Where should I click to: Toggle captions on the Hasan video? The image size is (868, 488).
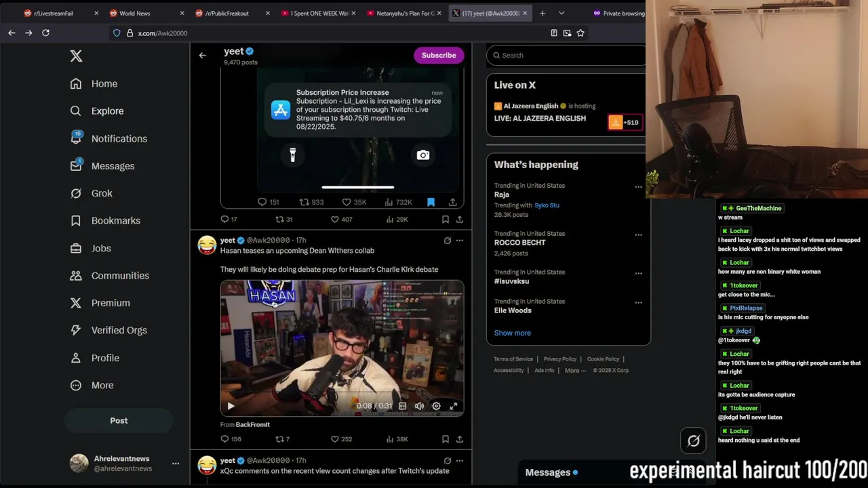[x=402, y=406]
